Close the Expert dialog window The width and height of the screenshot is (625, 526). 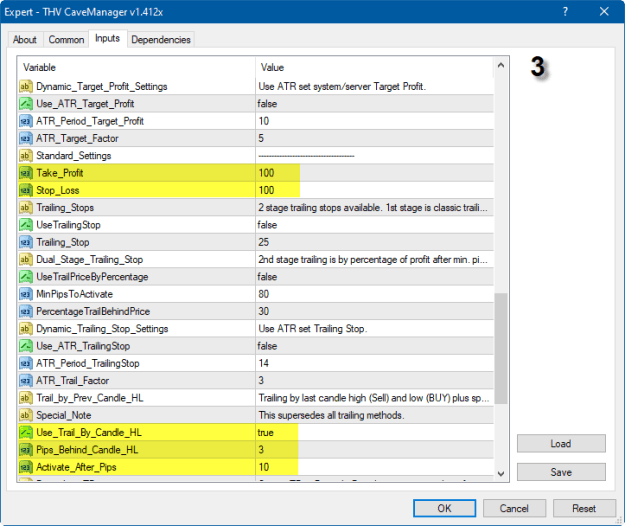pos(604,12)
